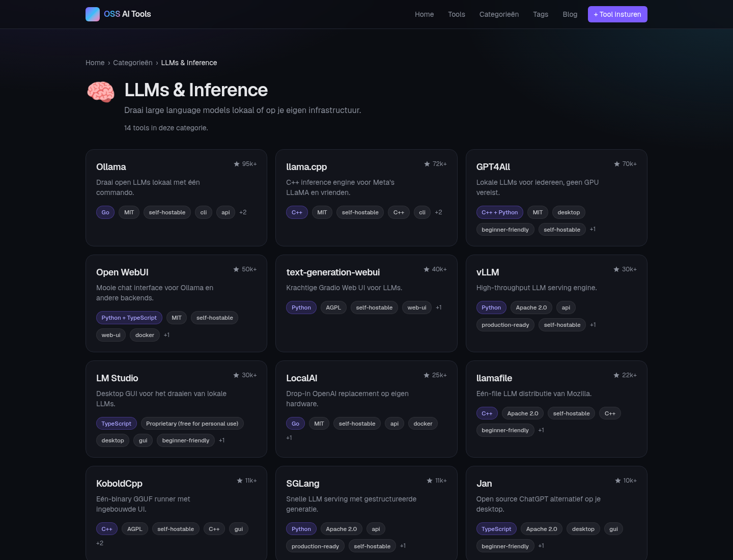Show the +1 hidden tag on the LocalAI card

coord(289,438)
